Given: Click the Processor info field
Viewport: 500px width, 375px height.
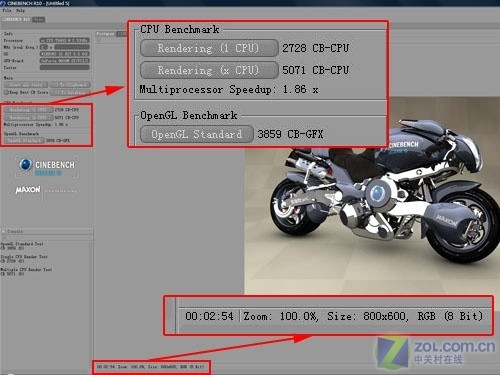Looking at the screenshot, I should (65, 40).
